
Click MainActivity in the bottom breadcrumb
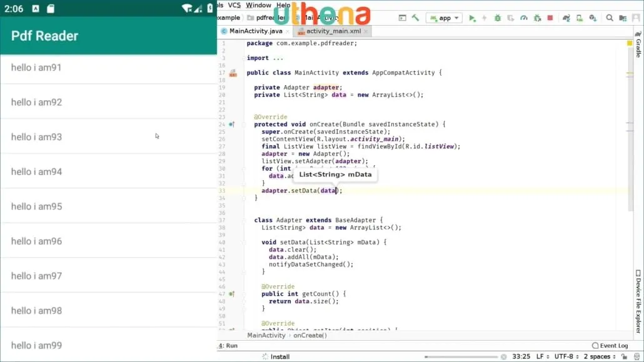266,335
